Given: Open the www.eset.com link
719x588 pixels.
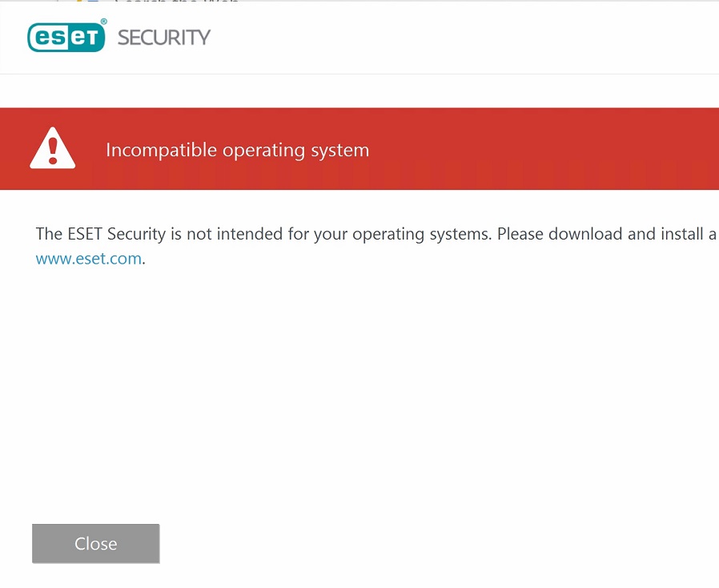Looking at the screenshot, I should pos(88,259).
